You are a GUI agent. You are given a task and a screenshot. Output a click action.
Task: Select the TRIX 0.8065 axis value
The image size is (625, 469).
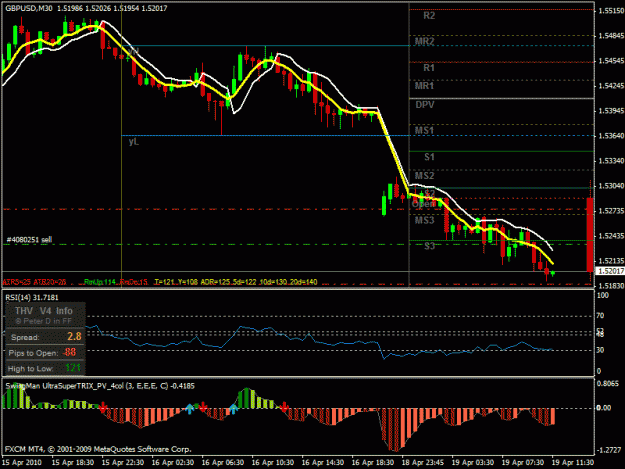(x=608, y=383)
